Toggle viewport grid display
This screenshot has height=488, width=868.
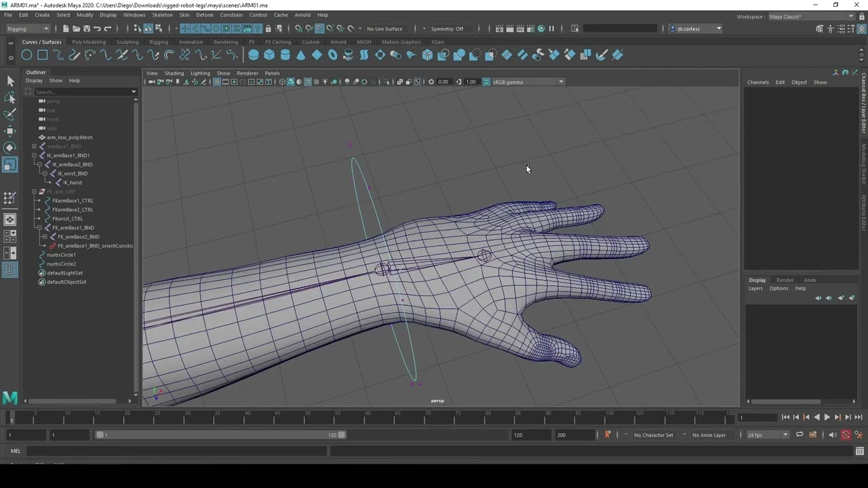pyautogui.click(x=216, y=82)
